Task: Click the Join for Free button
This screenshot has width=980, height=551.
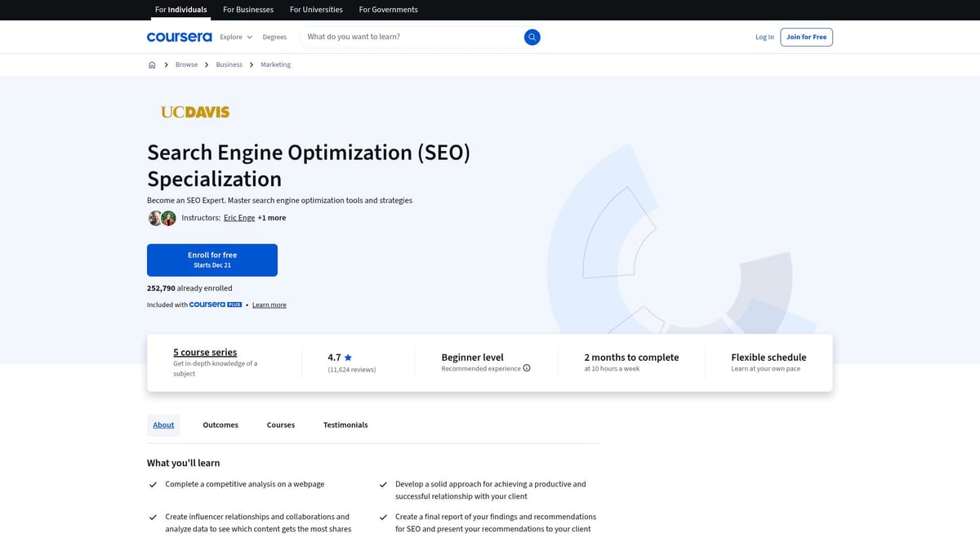Action: [x=806, y=37]
